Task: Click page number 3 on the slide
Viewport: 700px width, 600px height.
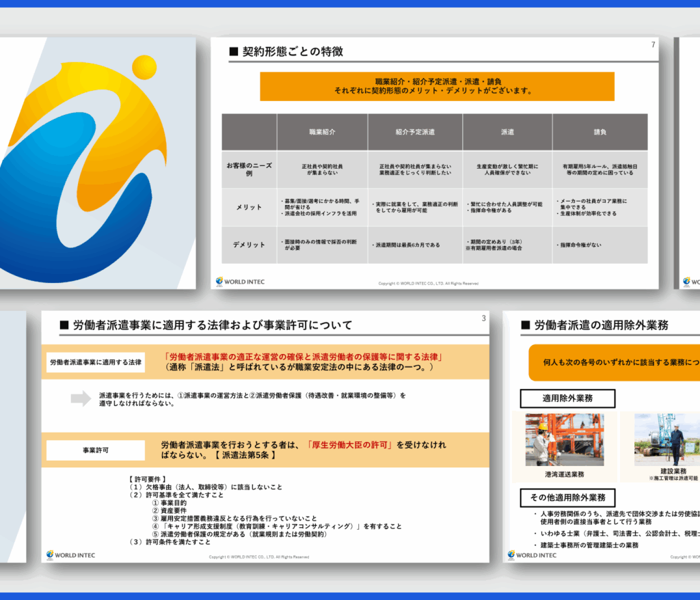Action: (x=483, y=318)
